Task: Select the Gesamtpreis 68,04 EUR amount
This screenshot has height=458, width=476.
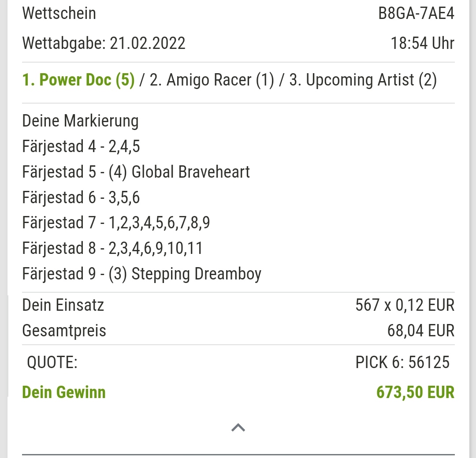Action: coord(421,331)
